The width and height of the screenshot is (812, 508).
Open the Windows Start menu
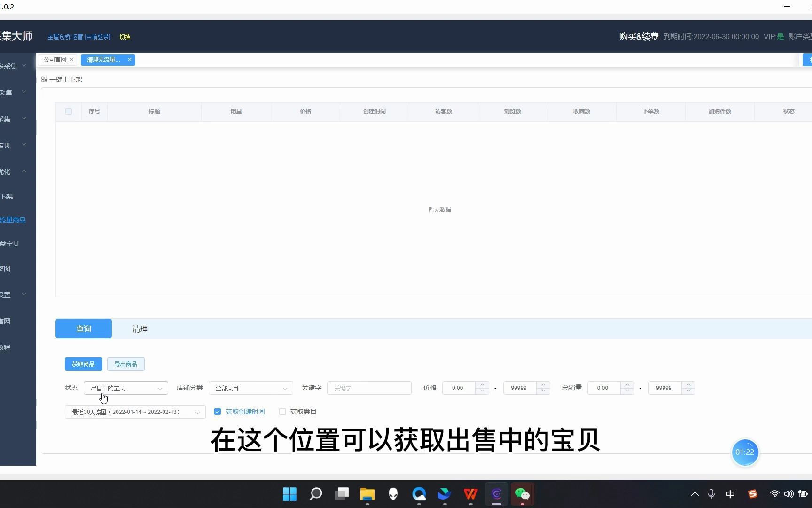(x=290, y=494)
